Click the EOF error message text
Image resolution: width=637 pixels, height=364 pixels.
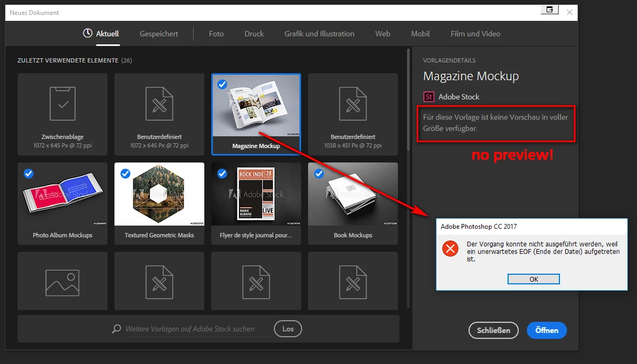tap(543, 251)
